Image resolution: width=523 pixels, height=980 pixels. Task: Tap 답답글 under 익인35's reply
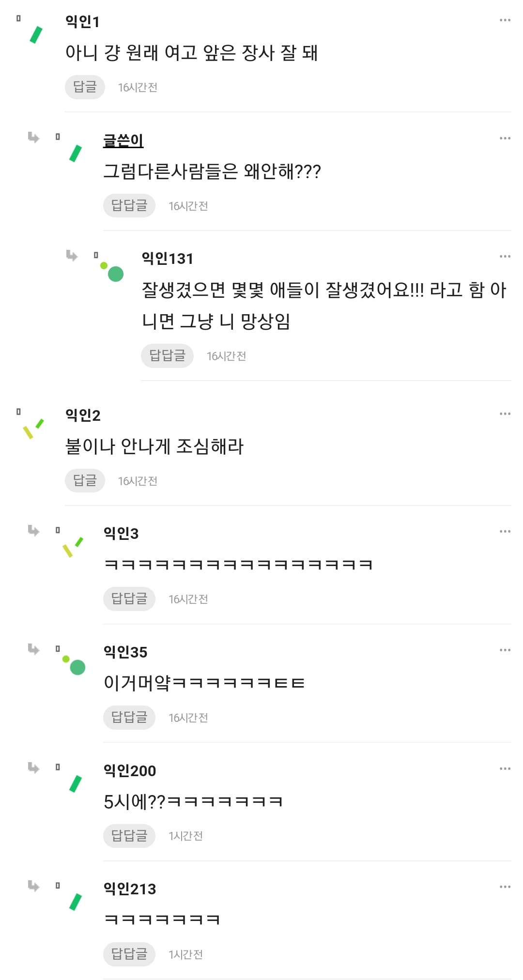pyautogui.click(x=129, y=717)
